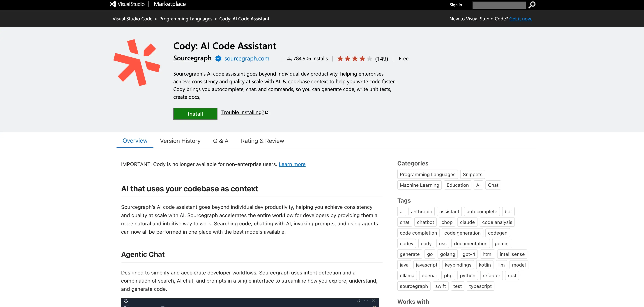Open the Programming Languages breadcrumb
644x307 pixels.
[185, 19]
